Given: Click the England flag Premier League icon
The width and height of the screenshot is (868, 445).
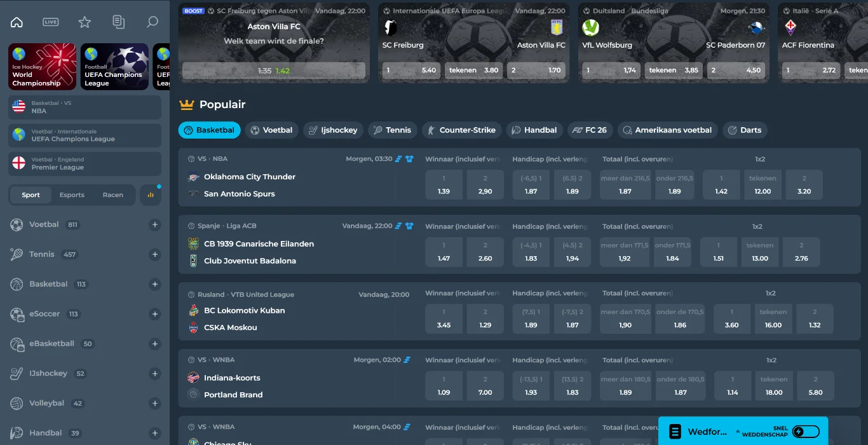Looking at the screenshot, I should [19, 163].
